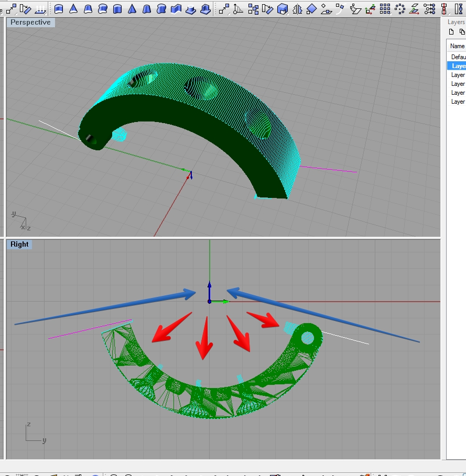Screen dimensions: 466x476
Task: Open the Perspective viewport title menu
Action: pyautogui.click(x=30, y=22)
